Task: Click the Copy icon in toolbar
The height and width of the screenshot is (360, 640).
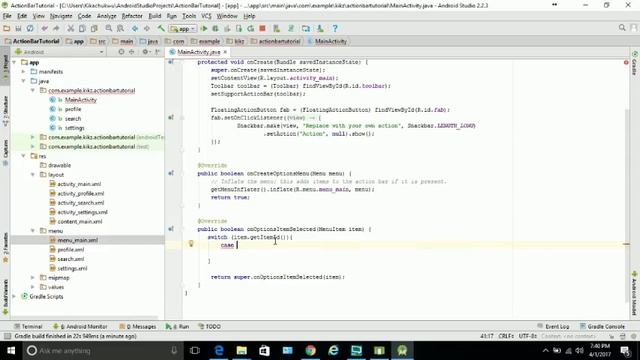Action: pos(82,29)
